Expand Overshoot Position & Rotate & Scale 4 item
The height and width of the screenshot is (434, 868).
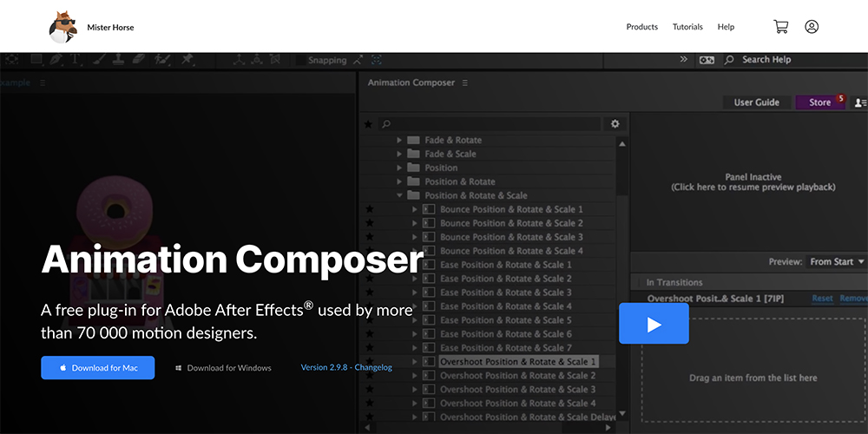pyautogui.click(x=415, y=403)
